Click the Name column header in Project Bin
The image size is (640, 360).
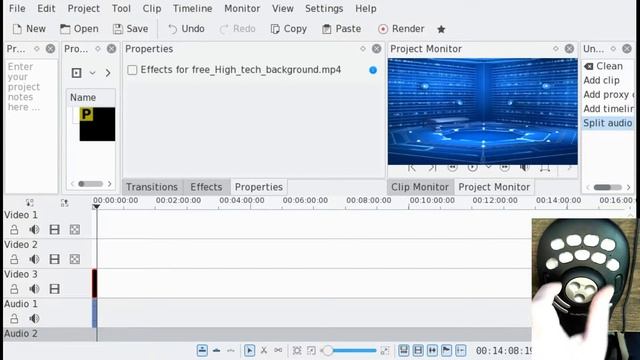tap(91, 98)
